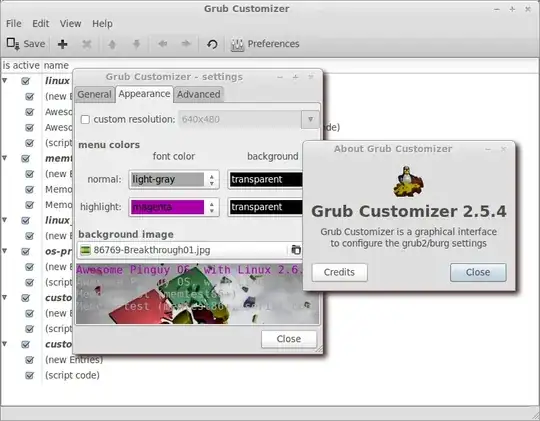Open the 640x480 resolution dropdown arrow

310,120
